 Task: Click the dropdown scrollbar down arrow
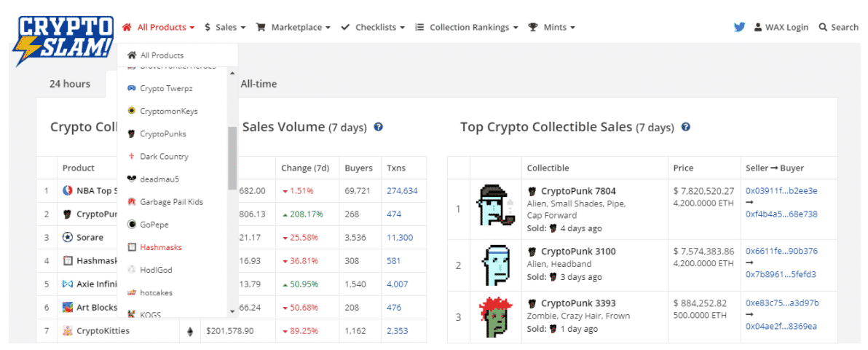coord(232,312)
